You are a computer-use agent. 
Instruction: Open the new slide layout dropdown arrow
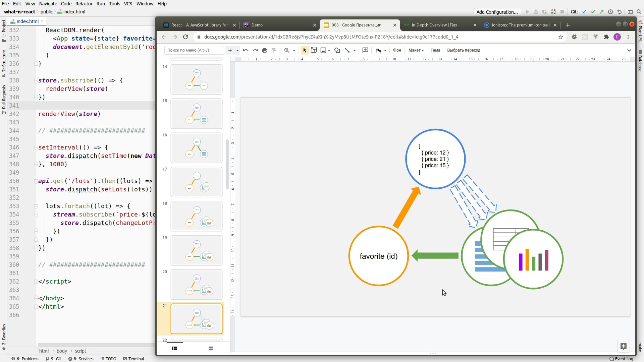click(x=237, y=50)
